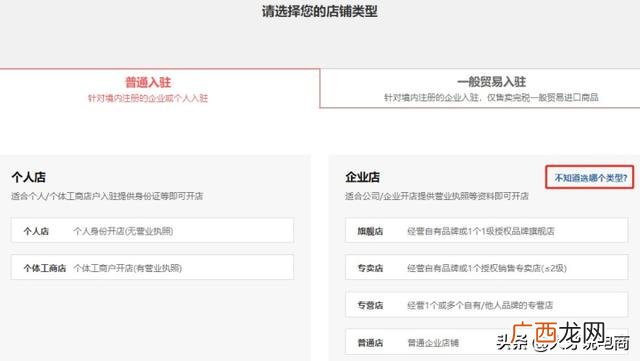Choose the 专卖店 store type
This screenshot has height=361, width=640.
coord(487,268)
